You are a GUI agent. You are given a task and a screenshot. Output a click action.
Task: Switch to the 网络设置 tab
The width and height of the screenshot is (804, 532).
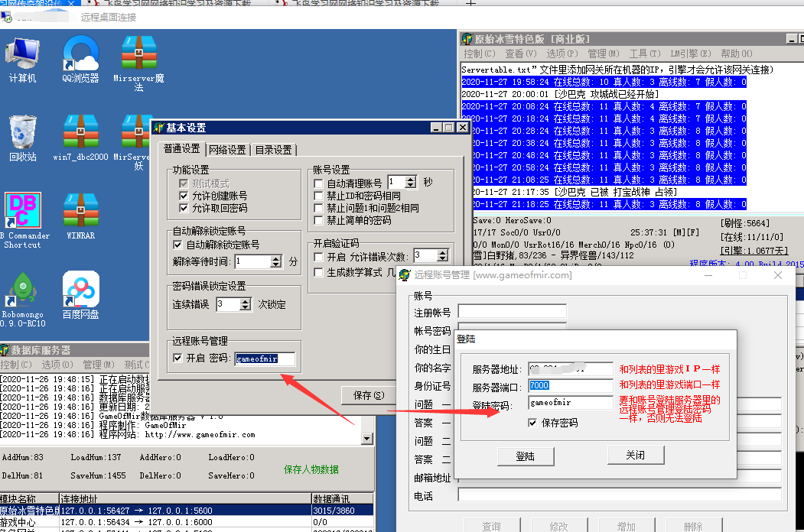[x=228, y=150]
